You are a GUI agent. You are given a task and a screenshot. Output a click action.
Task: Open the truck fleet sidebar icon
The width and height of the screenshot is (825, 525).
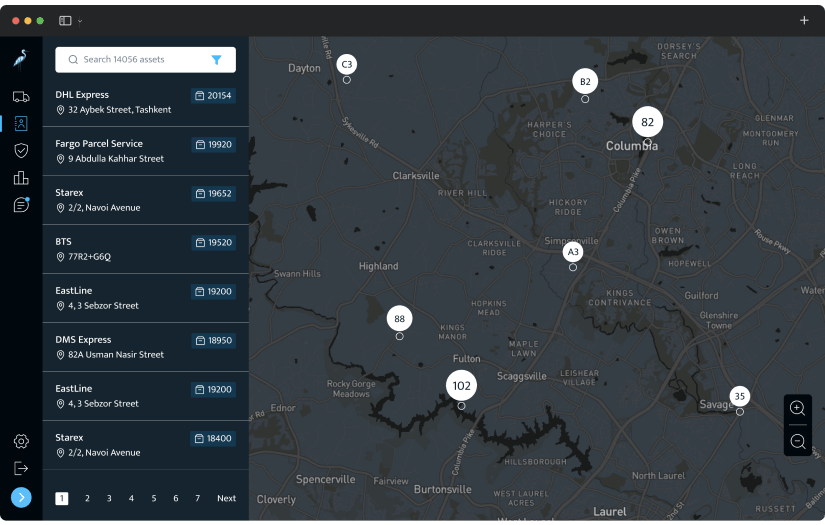coord(21,97)
